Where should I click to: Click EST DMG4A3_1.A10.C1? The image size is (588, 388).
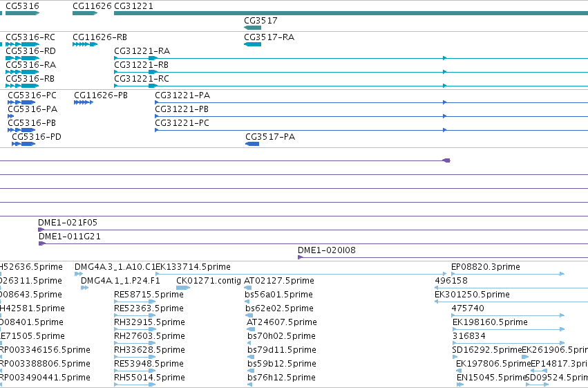(115, 267)
